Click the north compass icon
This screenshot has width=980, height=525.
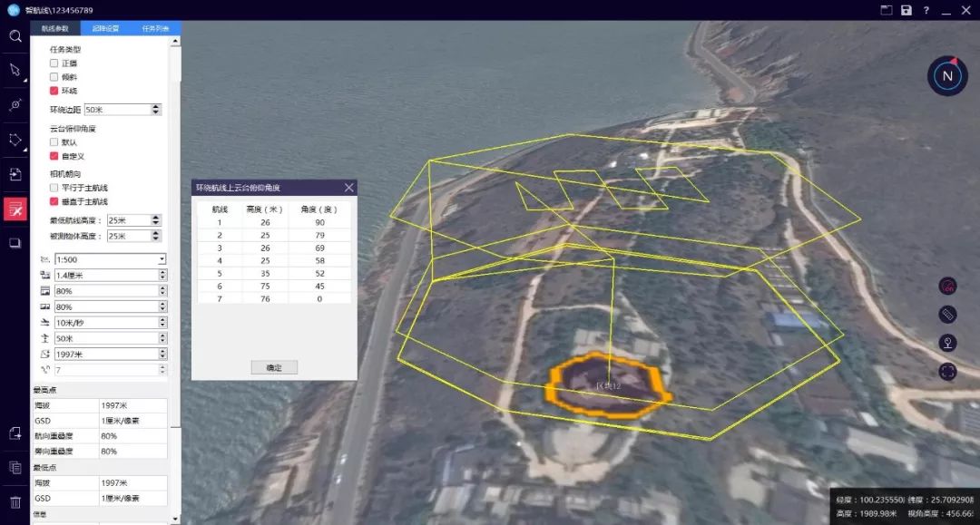point(946,76)
